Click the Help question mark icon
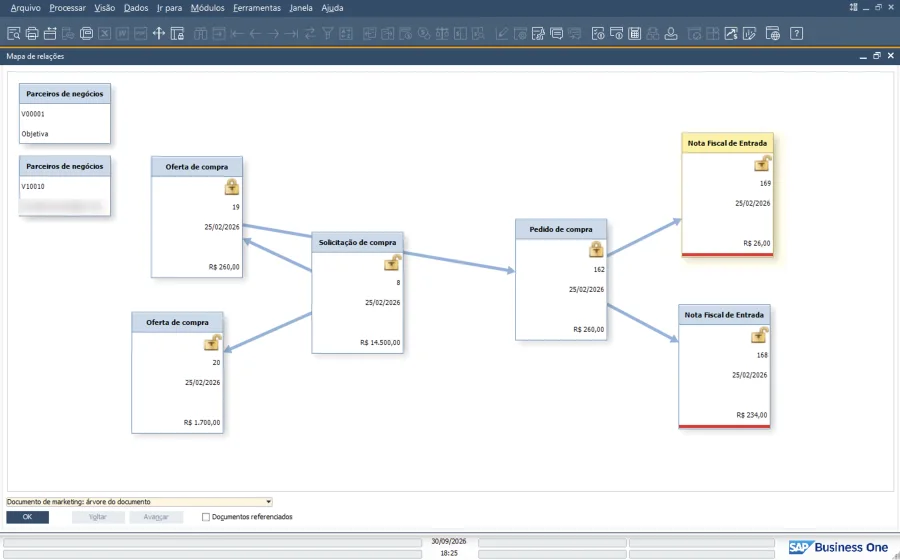900x560 pixels. coord(796,34)
